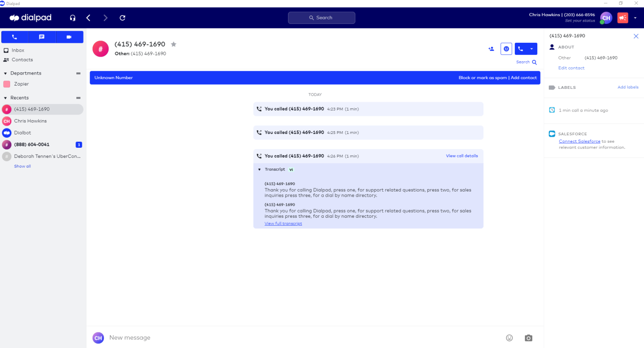
Task: Open the headset audio settings icon
Action: click(73, 18)
